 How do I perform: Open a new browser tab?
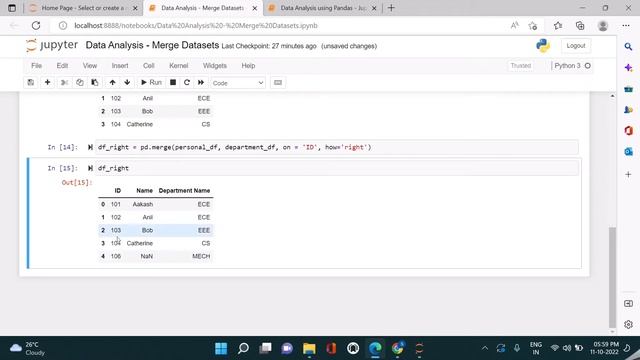coord(391,8)
